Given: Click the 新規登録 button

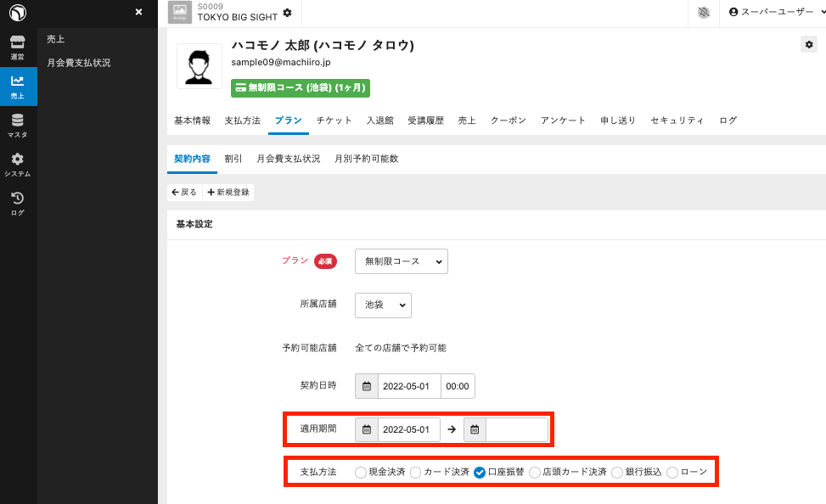Looking at the screenshot, I should (x=228, y=193).
